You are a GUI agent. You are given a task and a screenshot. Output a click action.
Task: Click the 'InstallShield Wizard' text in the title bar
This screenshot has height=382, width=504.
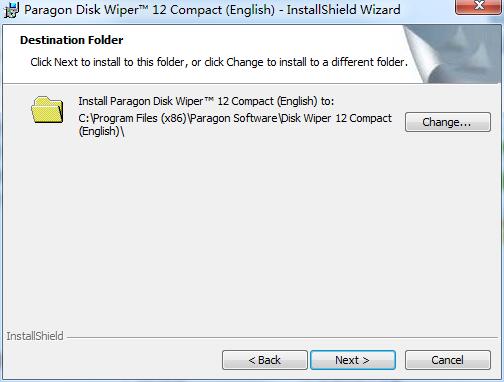coord(343,10)
